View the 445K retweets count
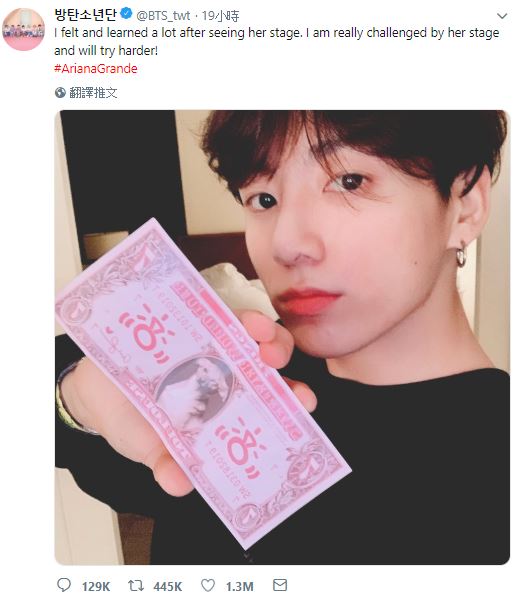The height and width of the screenshot is (595, 516). [168, 586]
